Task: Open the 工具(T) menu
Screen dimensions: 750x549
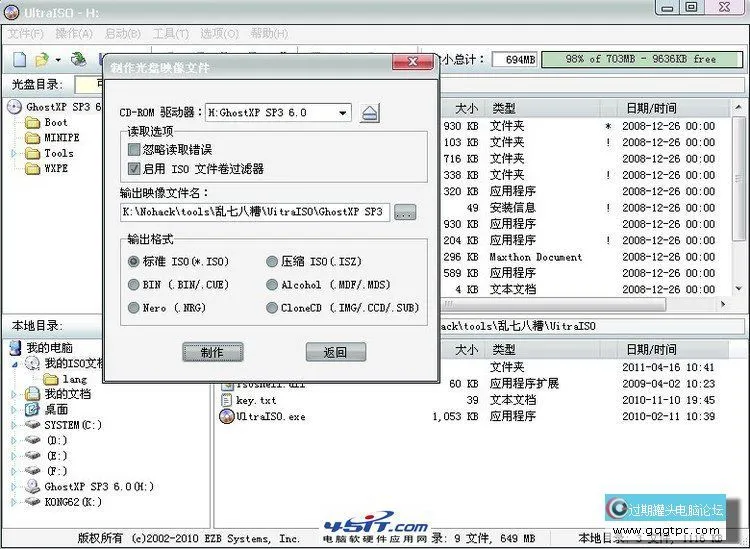Action: (x=171, y=33)
